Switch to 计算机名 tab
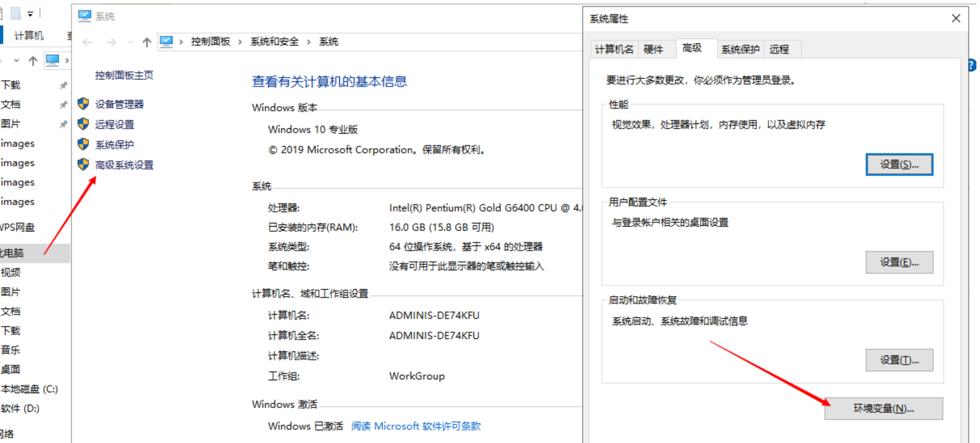Screen dimensions: 980x443 click(x=614, y=50)
